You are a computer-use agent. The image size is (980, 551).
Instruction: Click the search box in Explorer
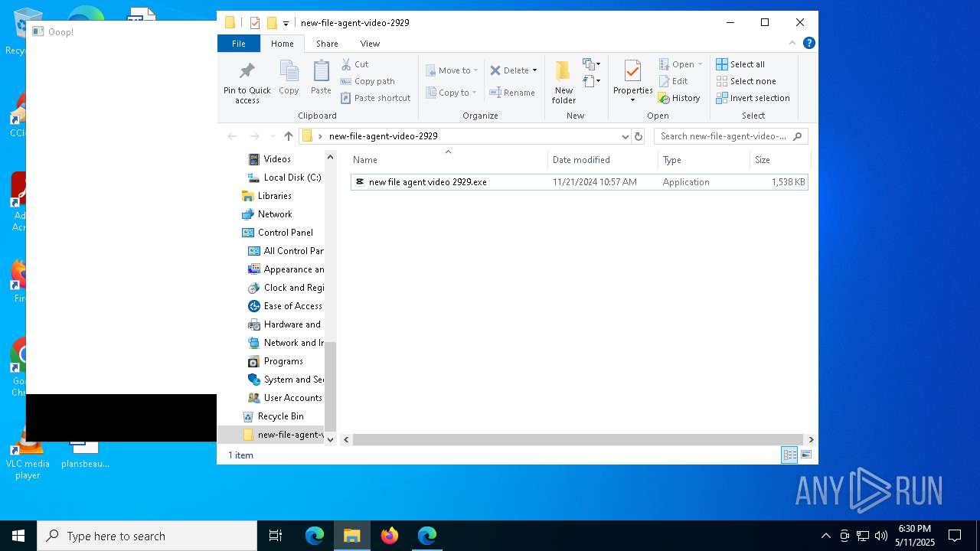tap(730, 136)
